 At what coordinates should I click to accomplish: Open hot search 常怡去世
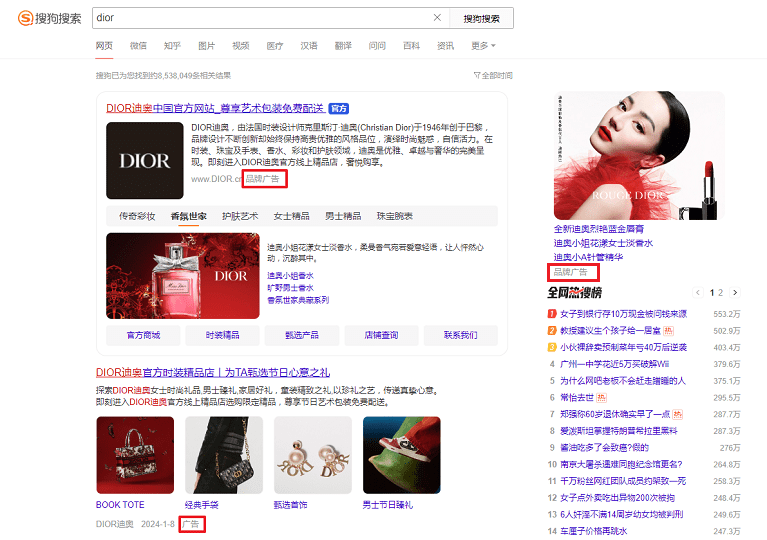577,398
